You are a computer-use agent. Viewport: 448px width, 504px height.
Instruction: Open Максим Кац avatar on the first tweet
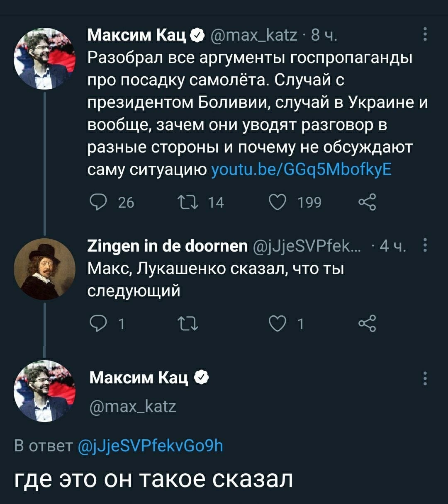(x=45, y=58)
